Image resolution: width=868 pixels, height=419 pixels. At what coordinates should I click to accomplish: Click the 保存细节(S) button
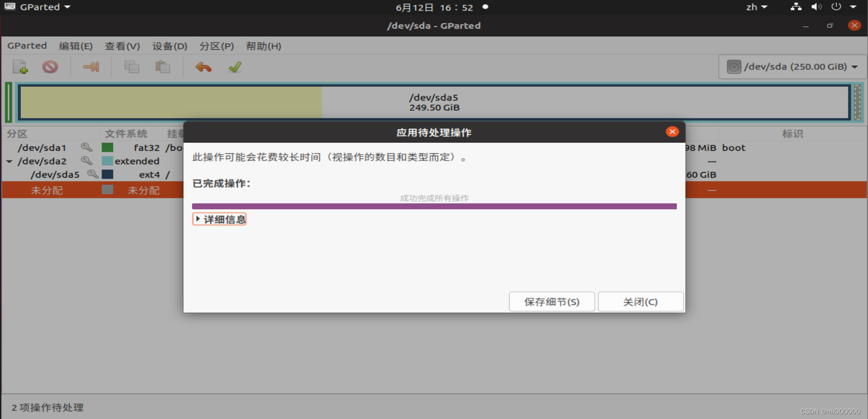coord(552,302)
